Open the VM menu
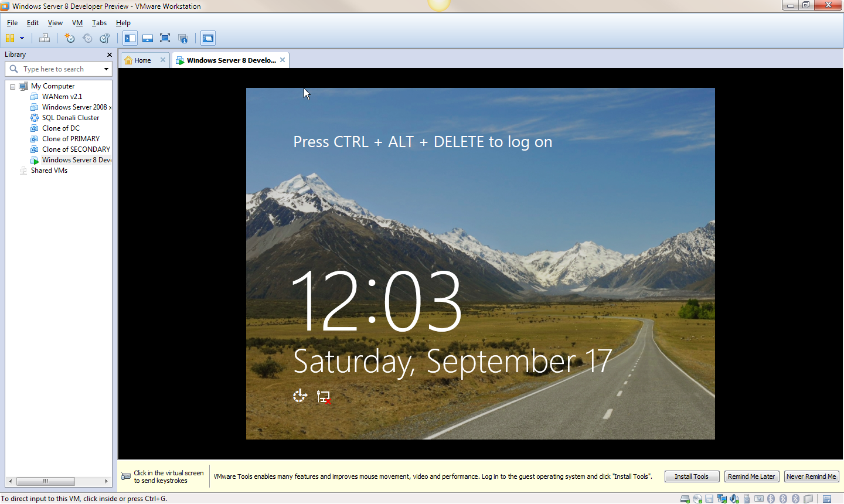This screenshot has height=504, width=844. pos(77,23)
